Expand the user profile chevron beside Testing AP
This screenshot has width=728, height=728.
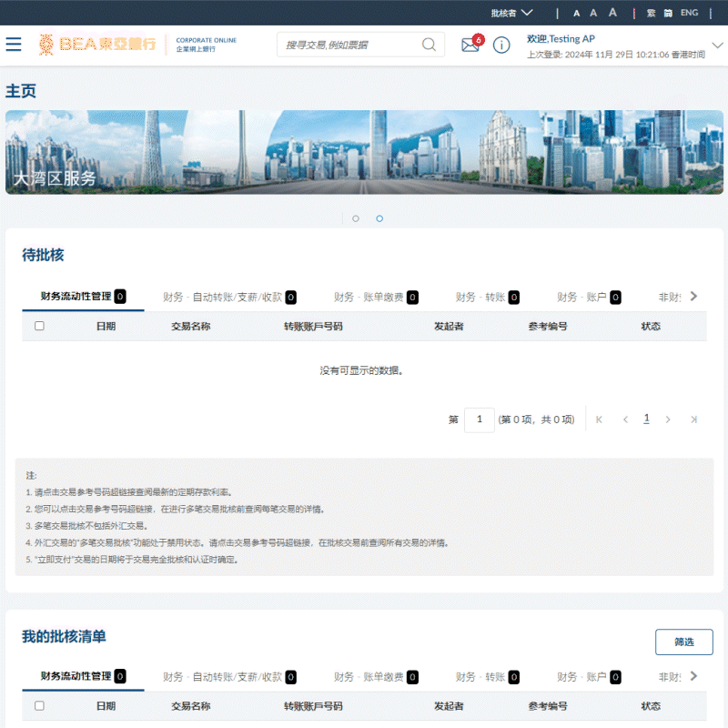tap(717, 45)
